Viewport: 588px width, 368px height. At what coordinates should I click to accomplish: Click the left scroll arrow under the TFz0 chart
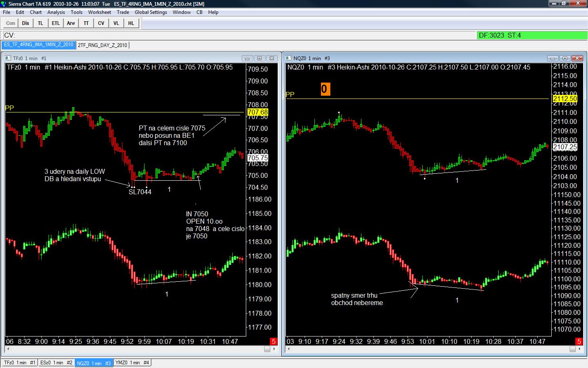pos(7,349)
